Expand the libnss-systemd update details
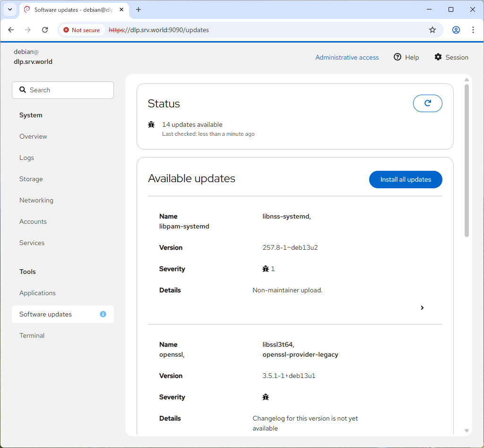484x448 pixels. pos(422,307)
